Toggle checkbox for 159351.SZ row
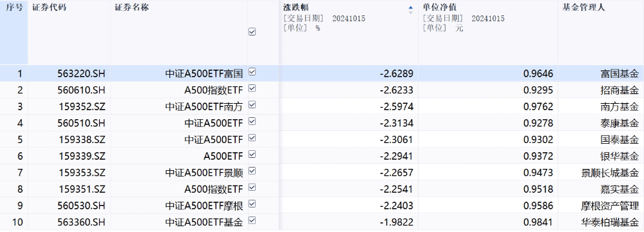This screenshot has width=644, height=232. [252, 187]
